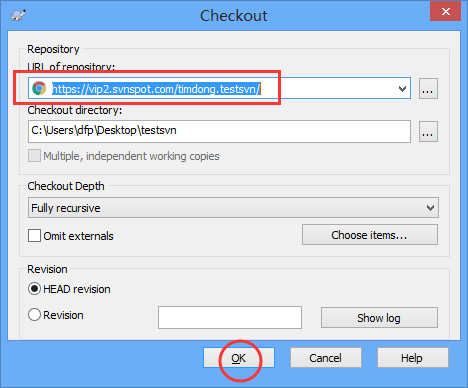This screenshot has width=468, height=388.
Task: Click the TortoiseSVN icon in title bar
Action: tap(18, 15)
